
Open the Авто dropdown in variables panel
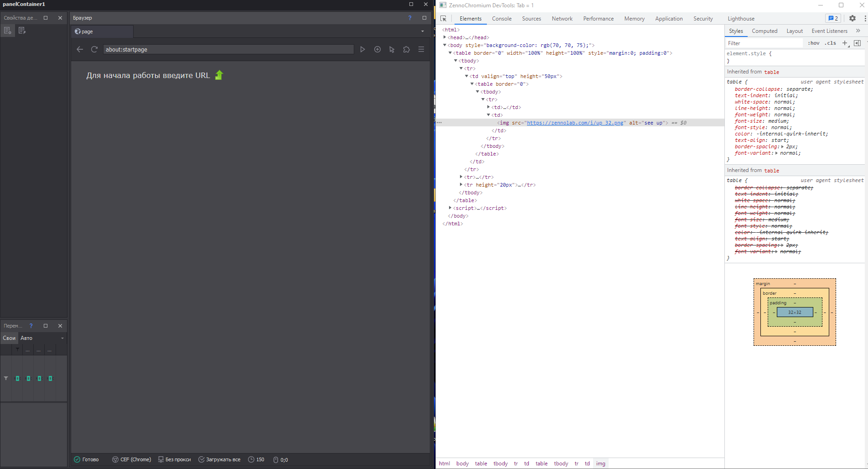(62, 338)
